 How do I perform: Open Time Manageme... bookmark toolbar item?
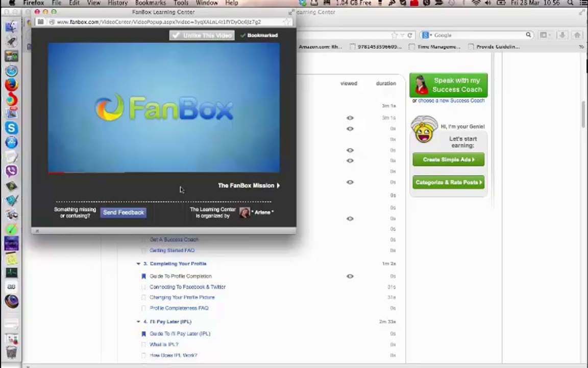click(x=435, y=47)
